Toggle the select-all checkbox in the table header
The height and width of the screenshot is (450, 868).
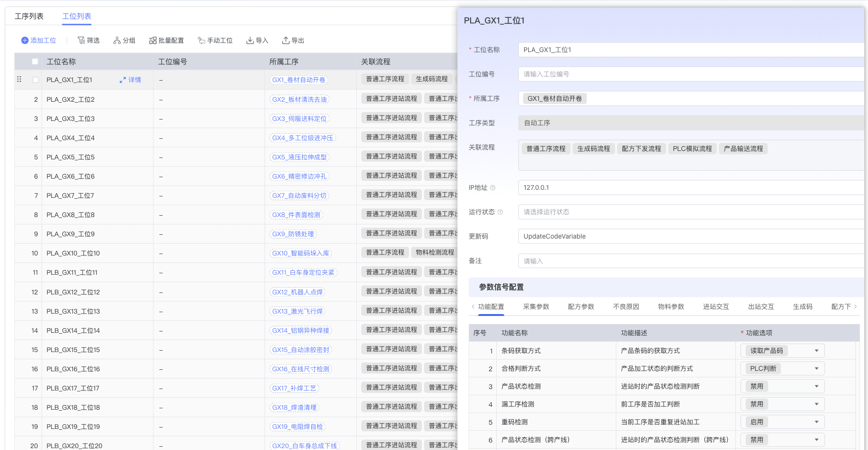click(x=35, y=62)
